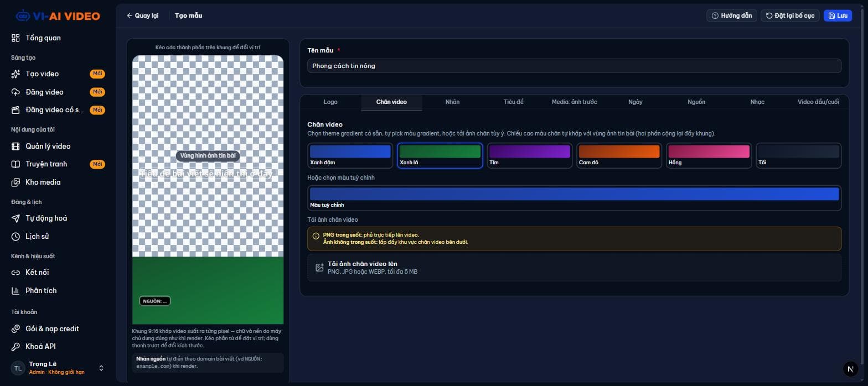The height and width of the screenshot is (386, 868).
Task: Open the Media: ảnh trước tab
Action: click(575, 102)
